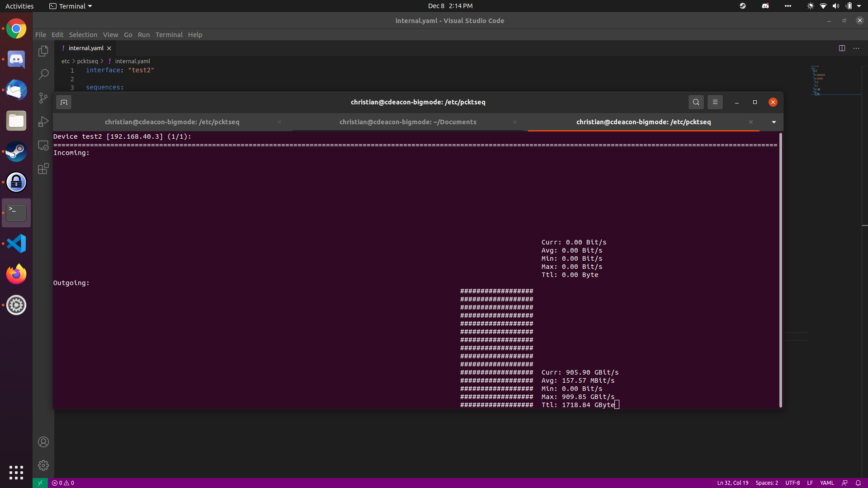Click the split editor right icon
Screen dimensions: 868x488
point(842,48)
